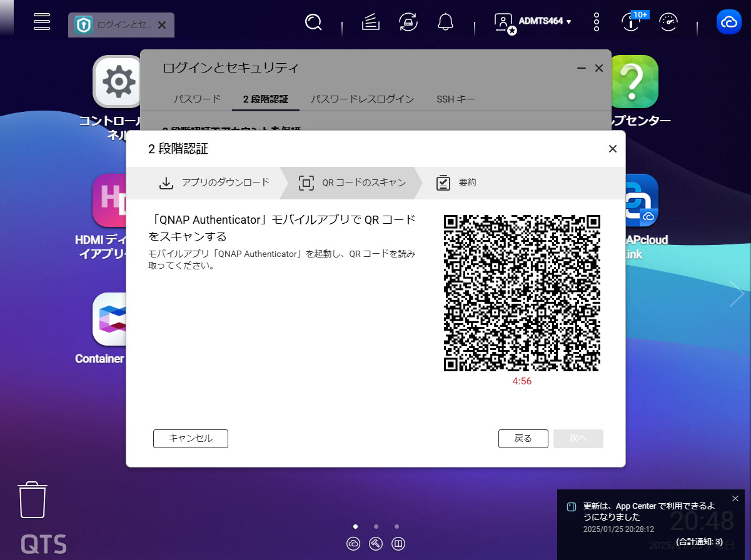The width and height of the screenshot is (751, 560).
Task: Open the dashboard gauge icon
Action: [668, 22]
